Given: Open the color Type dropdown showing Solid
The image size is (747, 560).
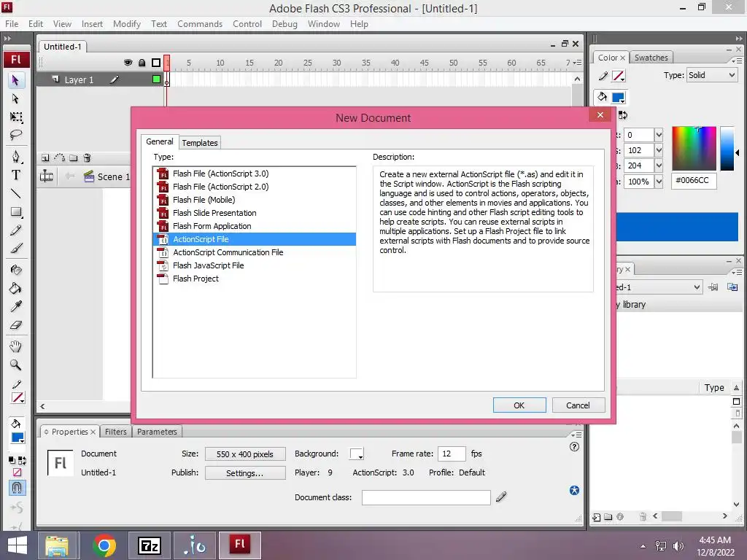Looking at the screenshot, I should (712, 75).
